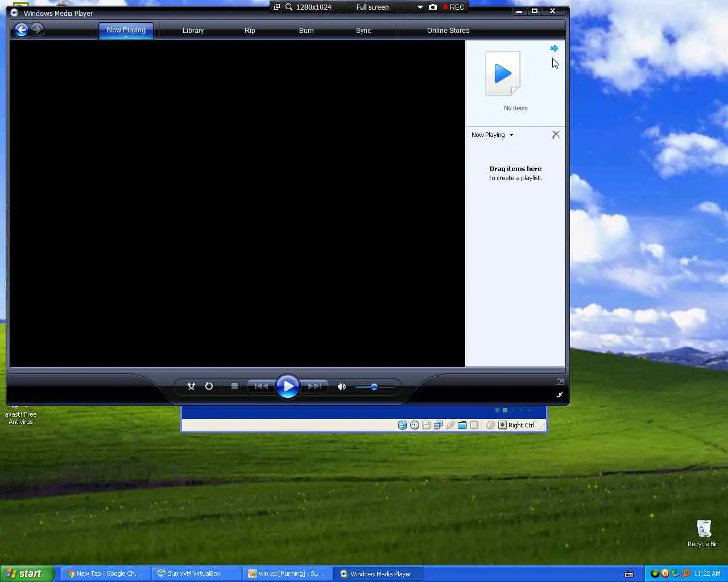
Task: Click the orange magnifier tray icon
Action: coord(686,573)
